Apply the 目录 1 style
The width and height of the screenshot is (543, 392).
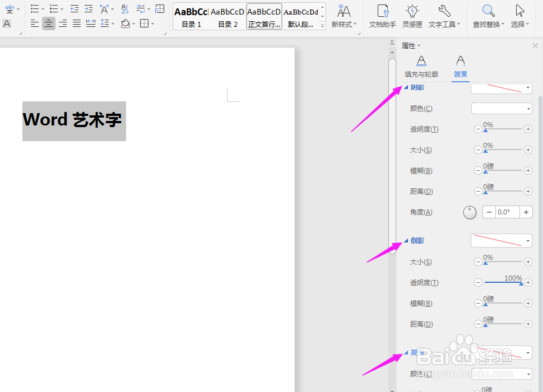[191, 16]
